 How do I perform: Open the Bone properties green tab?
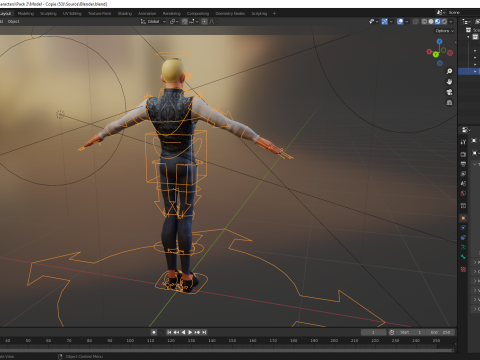(463, 257)
